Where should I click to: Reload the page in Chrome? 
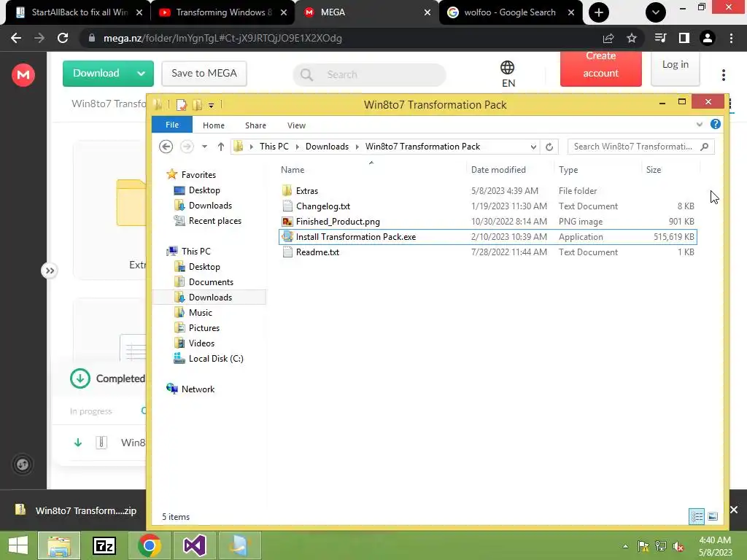(63, 38)
